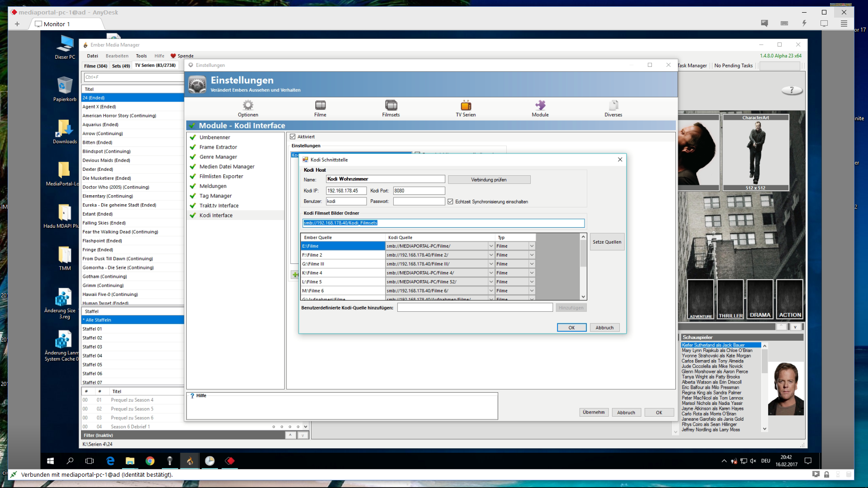
Task: Open AnyDesk chat icon in toolbar
Action: click(x=764, y=23)
